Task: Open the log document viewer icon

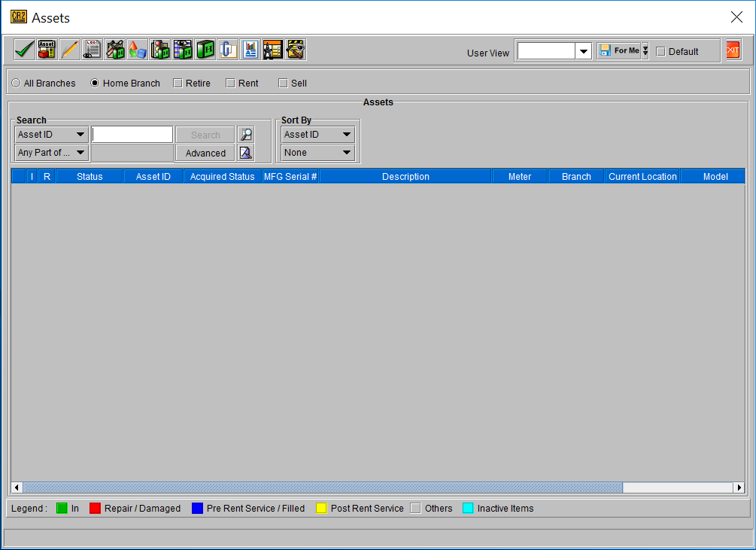Action: [x=92, y=50]
